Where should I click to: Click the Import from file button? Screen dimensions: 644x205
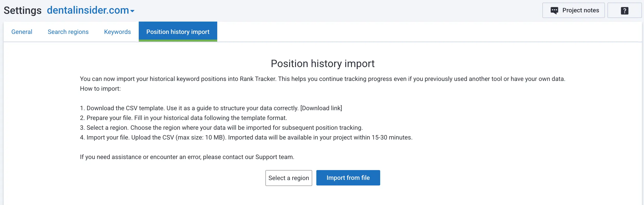tap(348, 178)
